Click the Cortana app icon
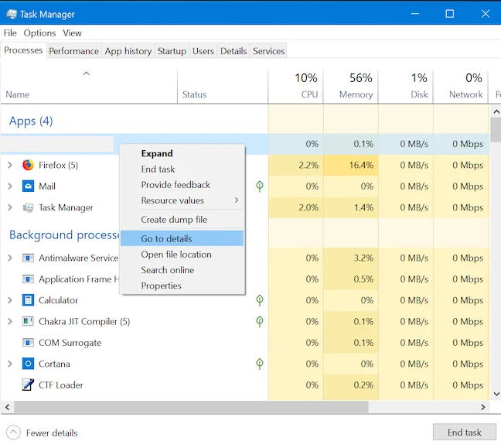This screenshot has width=501, height=448. point(28,364)
